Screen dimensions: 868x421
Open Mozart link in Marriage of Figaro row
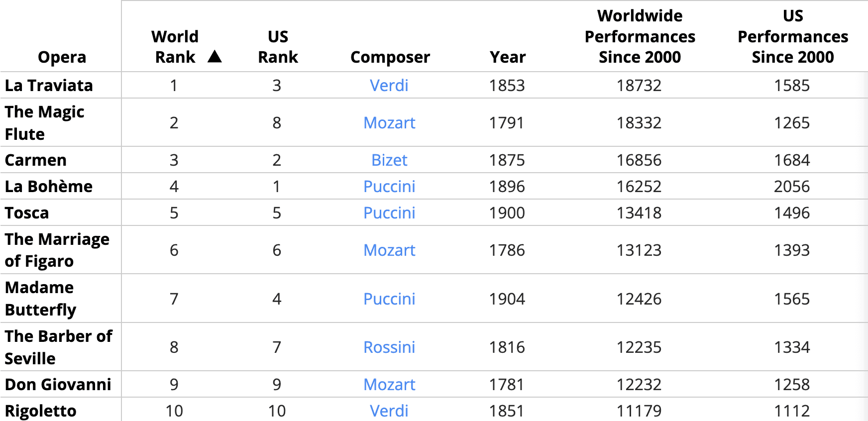coord(389,250)
